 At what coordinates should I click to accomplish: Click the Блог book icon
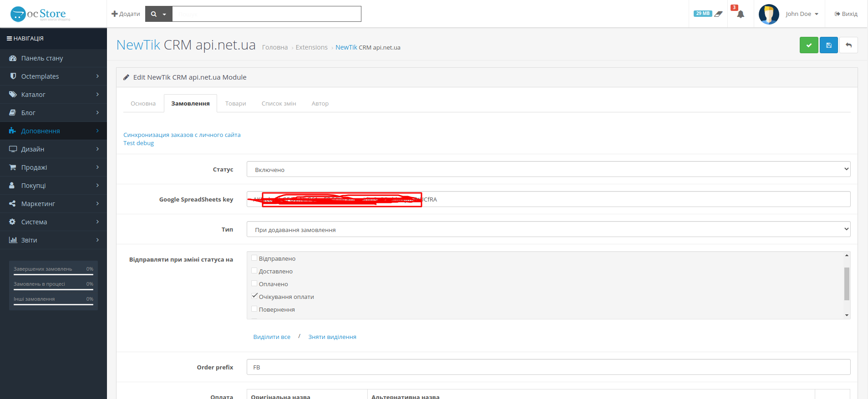pos(13,112)
